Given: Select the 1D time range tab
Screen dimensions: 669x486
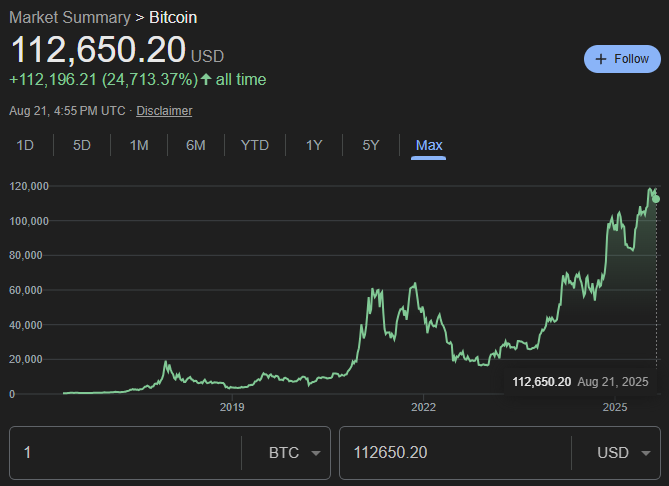Looking at the screenshot, I should 25,146.
